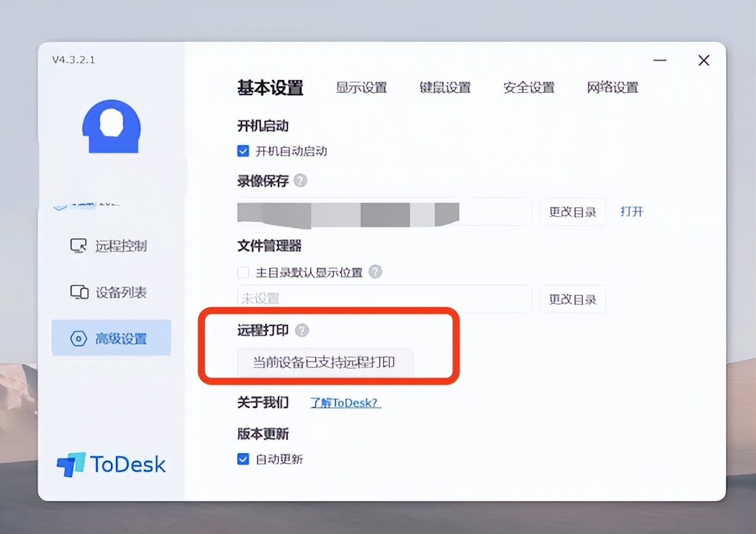756x534 pixels.
Task: Click 更改目录 for 录像保存
Action: 572,211
